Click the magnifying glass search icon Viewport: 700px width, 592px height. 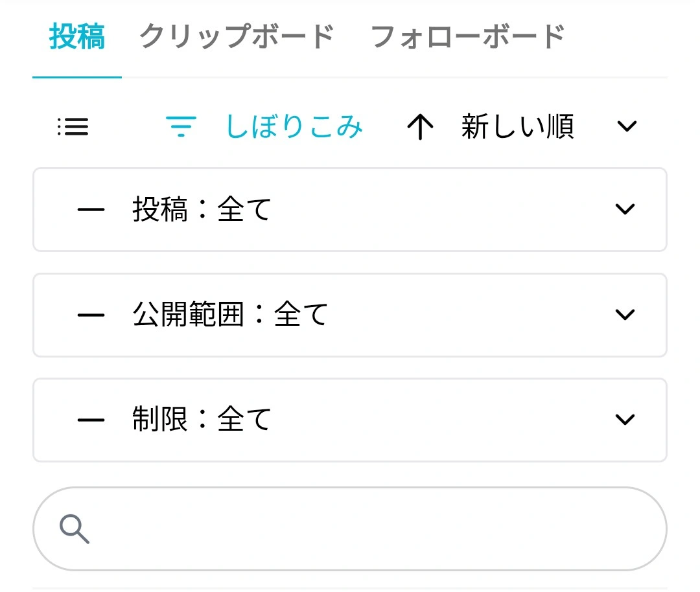click(x=75, y=529)
